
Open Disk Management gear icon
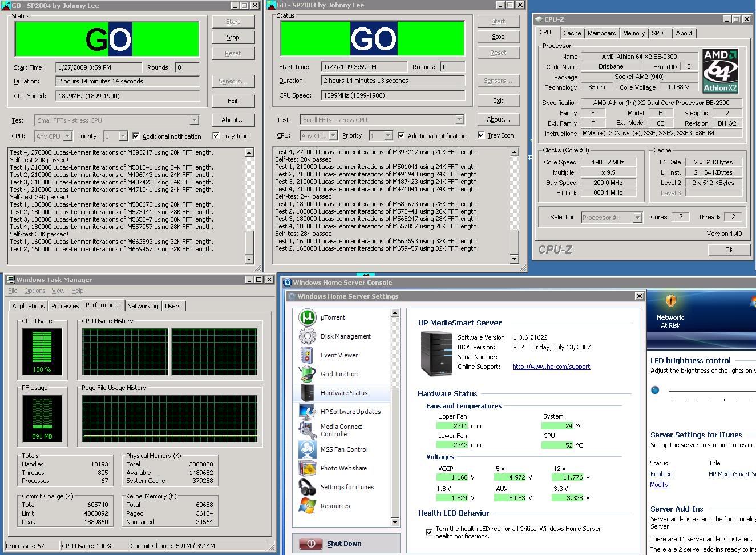click(307, 336)
